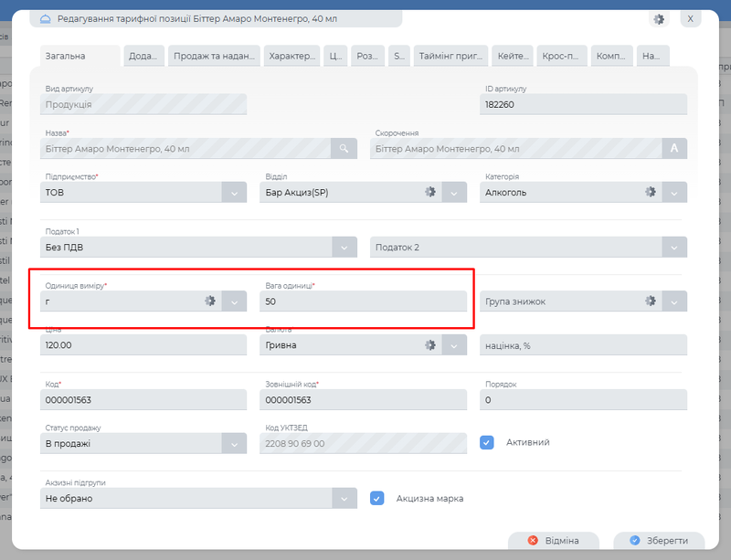Click the gear icon in Одиниця виміру
Image resolution: width=731 pixels, height=560 pixels.
tap(210, 301)
